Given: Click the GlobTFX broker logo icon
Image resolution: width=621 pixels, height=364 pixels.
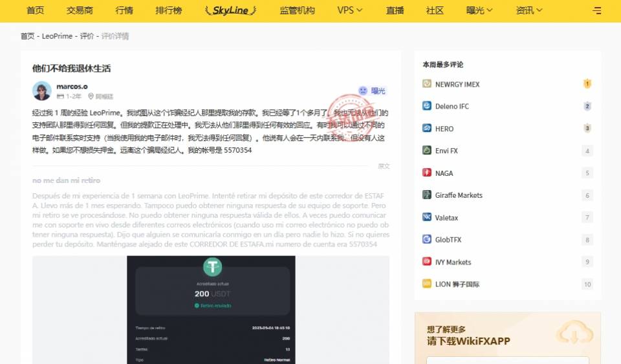Looking at the screenshot, I should (426, 239).
